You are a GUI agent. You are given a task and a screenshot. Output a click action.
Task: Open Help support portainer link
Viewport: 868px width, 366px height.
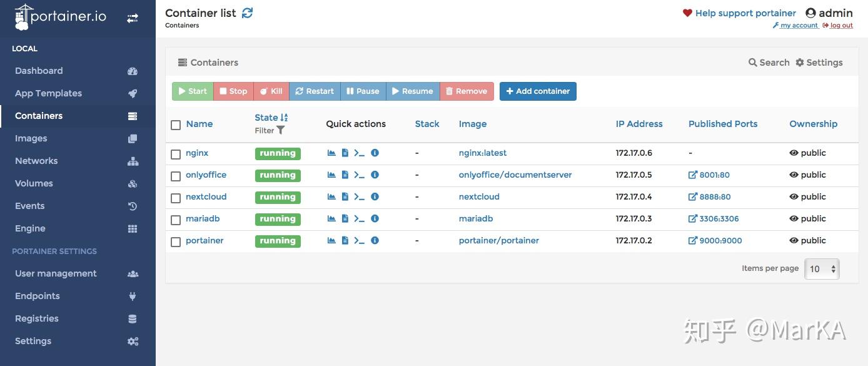point(739,13)
